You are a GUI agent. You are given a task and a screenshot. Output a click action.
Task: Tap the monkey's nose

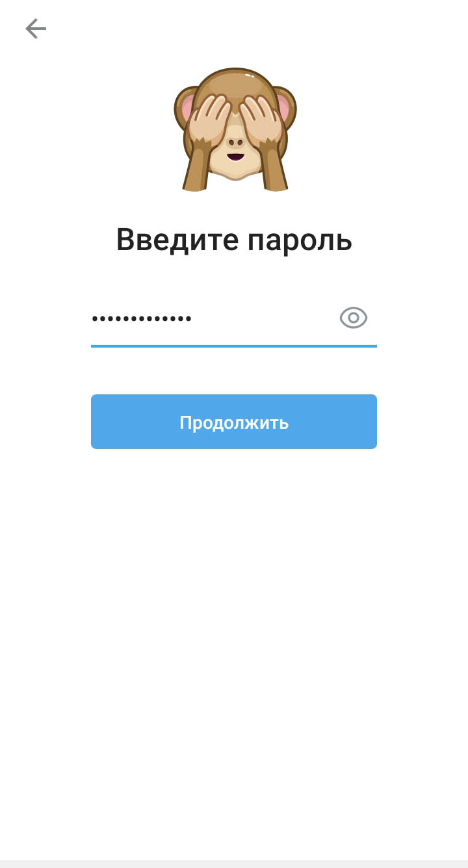click(x=235, y=142)
